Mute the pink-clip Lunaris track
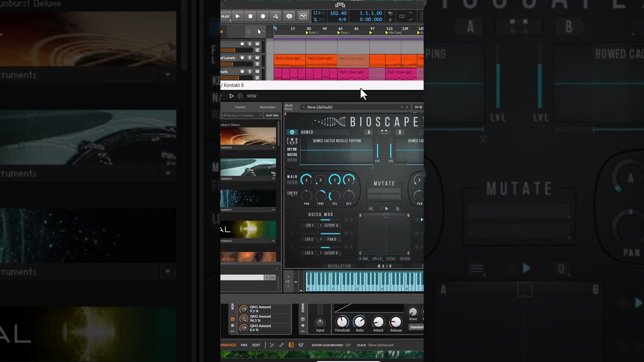The height and width of the screenshot is (362, 644). (257, 72)
